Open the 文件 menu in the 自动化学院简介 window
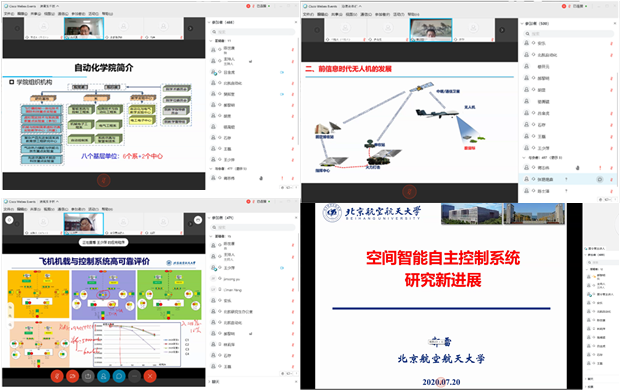The width and height of the screenshot is (622, 390). [9, 13]
